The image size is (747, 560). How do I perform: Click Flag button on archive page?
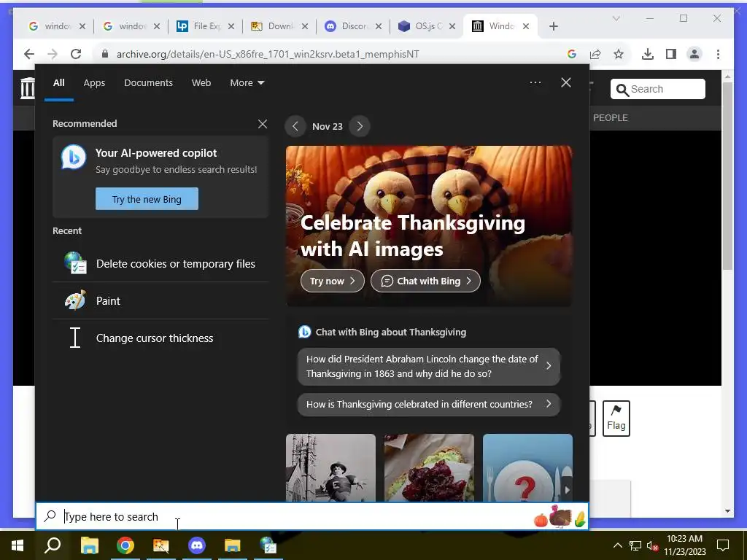coord(616,419)
